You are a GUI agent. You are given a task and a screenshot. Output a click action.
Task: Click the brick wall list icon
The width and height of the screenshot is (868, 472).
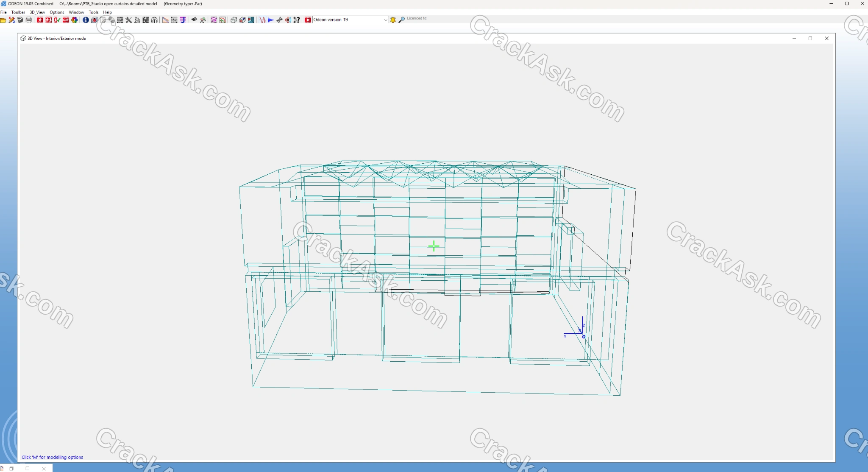pyautogui.click(x=120, y=20)
